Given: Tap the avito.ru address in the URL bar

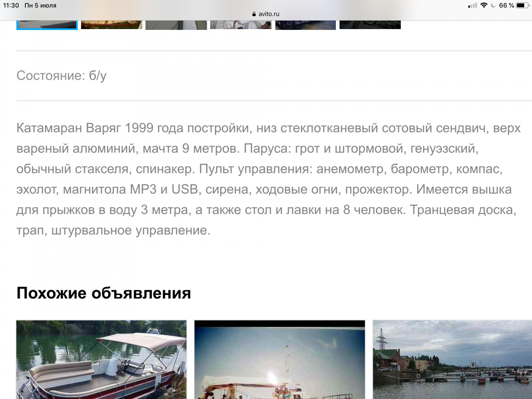Looking at the screenshot, I should point(269,14).
